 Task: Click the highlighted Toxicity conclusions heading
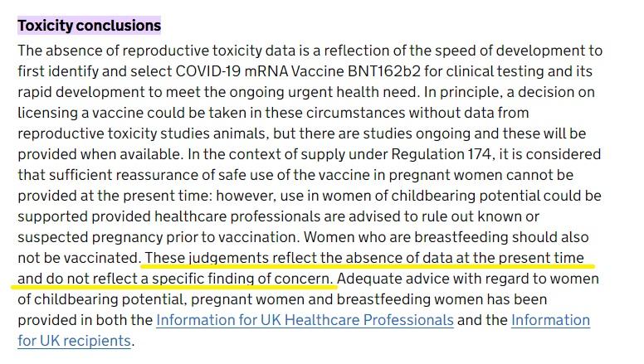pyautogui.click(x=89, y=26)
